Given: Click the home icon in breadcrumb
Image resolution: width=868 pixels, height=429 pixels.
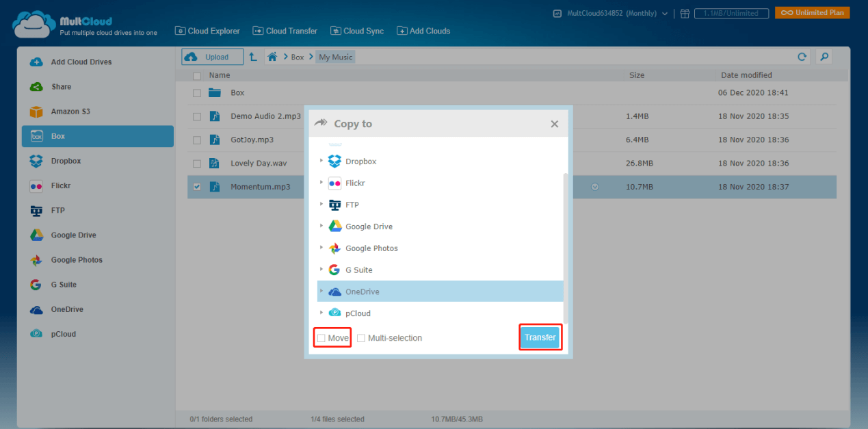Looking at the screenshot, I should click(x=272, y=57).
